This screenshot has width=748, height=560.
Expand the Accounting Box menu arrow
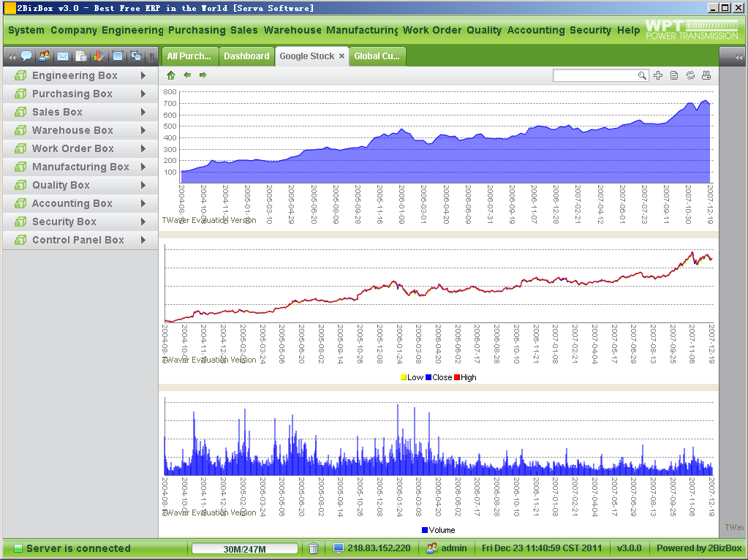(x=143, y=203)
